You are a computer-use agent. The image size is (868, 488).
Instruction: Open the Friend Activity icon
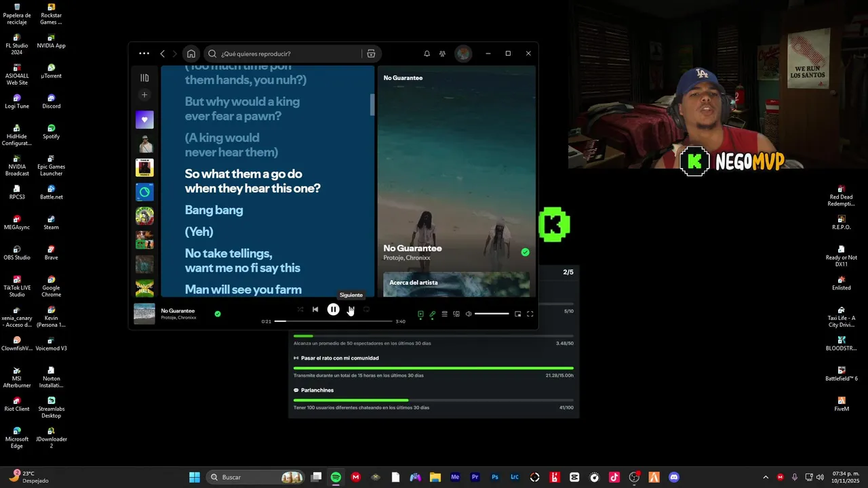click(442, 54)
